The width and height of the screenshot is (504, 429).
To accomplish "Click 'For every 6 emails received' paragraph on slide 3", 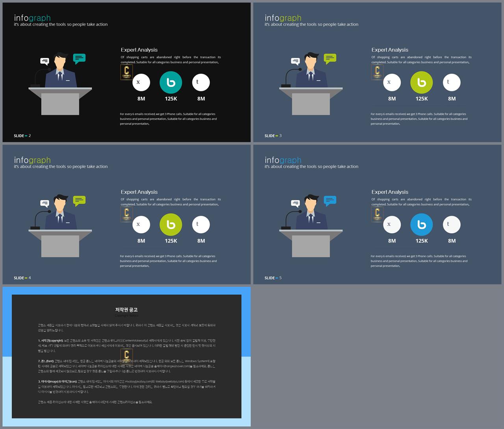I will pos(419,119).
